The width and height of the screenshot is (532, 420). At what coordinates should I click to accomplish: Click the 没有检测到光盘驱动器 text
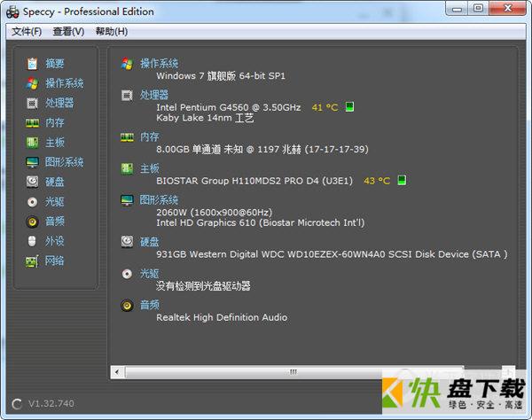pos(203,286)
